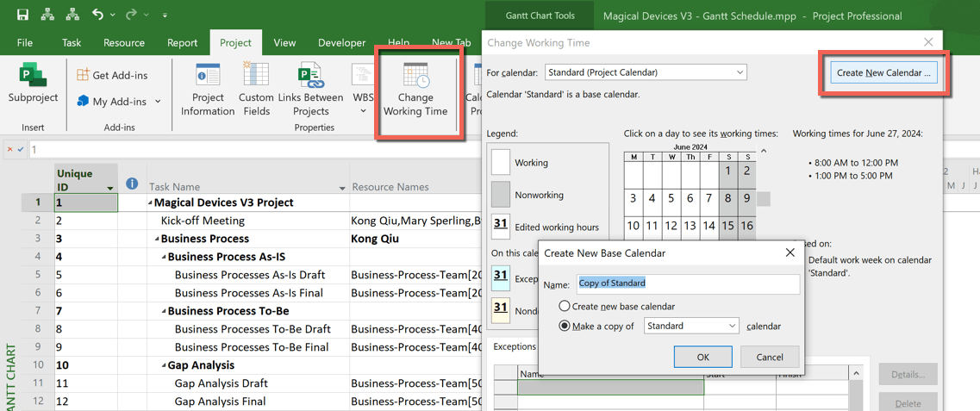Open Unique ID column filter dropdown
Screen dimensions: 980x411
pos(110,187)
